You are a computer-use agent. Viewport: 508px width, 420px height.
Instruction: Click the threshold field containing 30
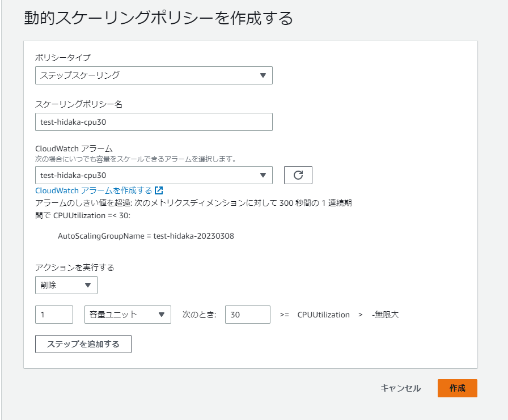[x=248, y=315]
